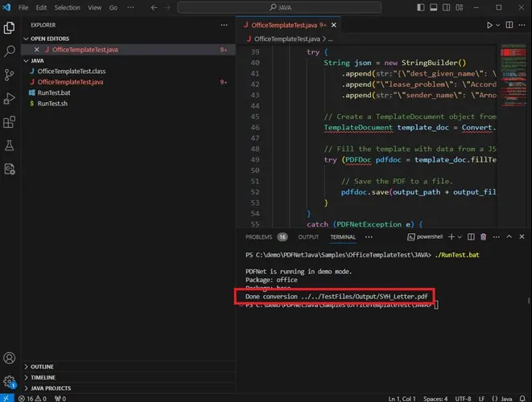This screenshot has height=402, width=532.
Task: Click the Accounts icon in activity bar
Action: click(x=10, y=358)
